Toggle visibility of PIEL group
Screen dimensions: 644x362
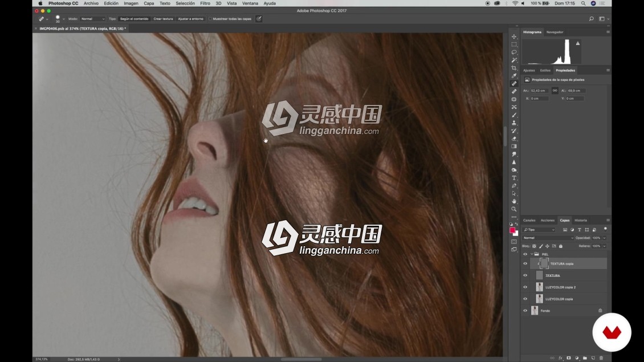[525, 254]
